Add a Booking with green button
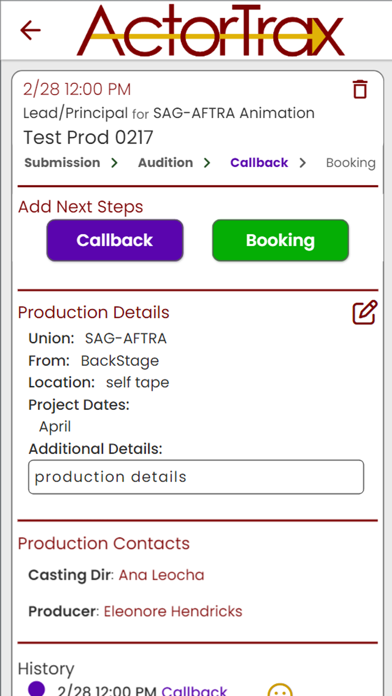The height and width of the screenshot is (696, 392). (281, 240)
